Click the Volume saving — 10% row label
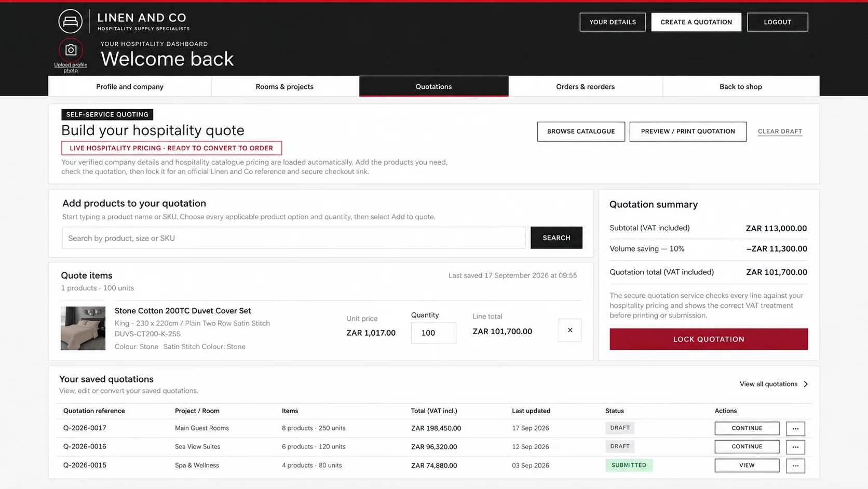The image size is (868, 489). [x=647, y=248]
